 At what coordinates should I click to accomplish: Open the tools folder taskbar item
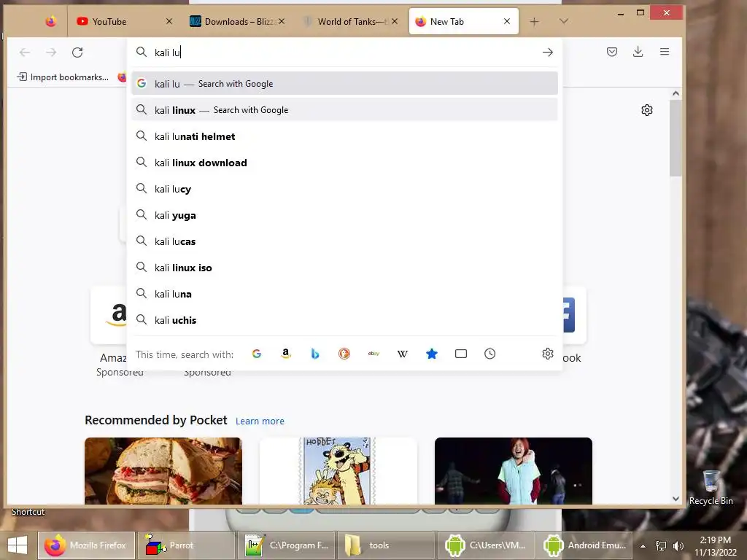[x=387, y=545]
